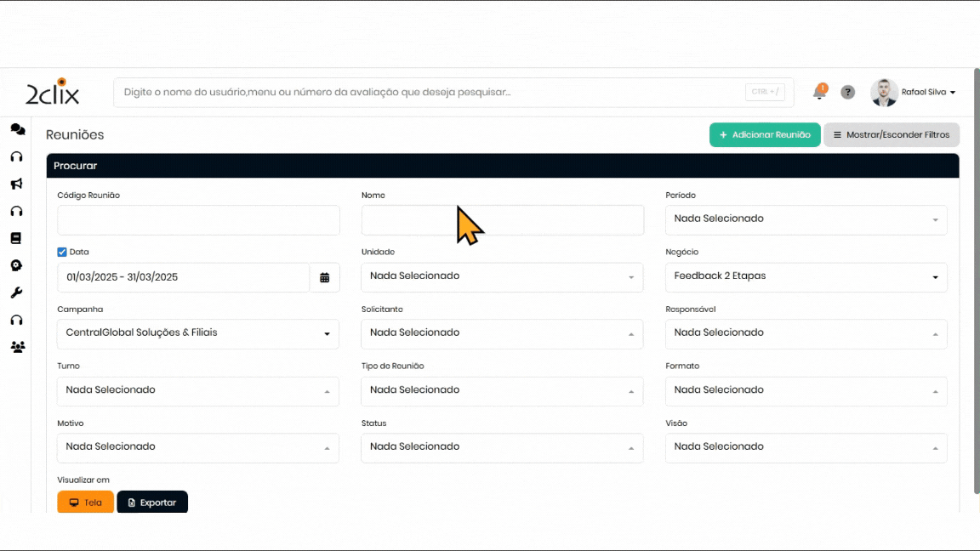Open the users group sidebar icon
Image resolution: width=980 pixels, height=551 pixels.
point(17,347)
